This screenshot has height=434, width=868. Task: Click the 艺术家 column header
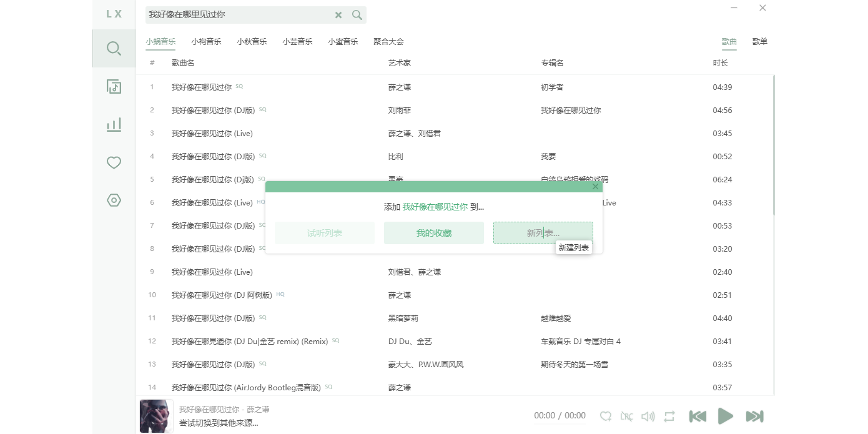tap(400, 63)
